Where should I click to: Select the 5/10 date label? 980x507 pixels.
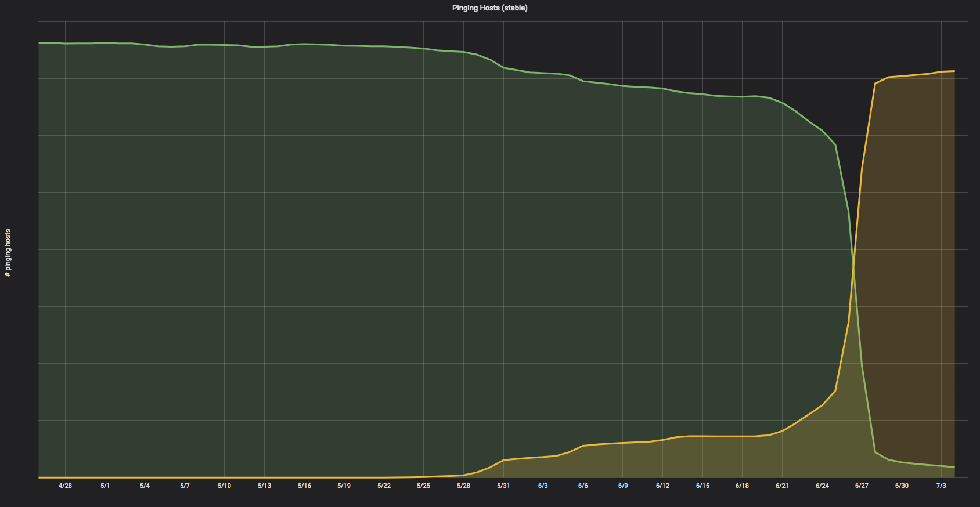point(224,486)
